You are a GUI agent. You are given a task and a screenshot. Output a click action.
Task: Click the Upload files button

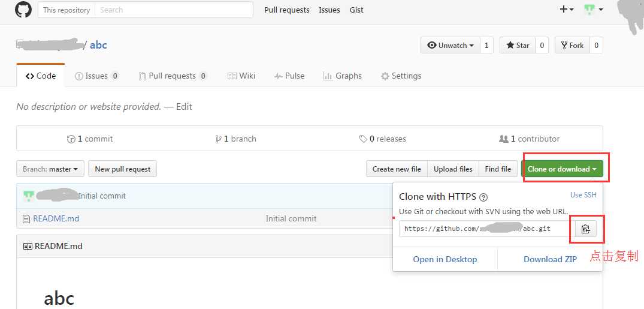pos(453,169)
